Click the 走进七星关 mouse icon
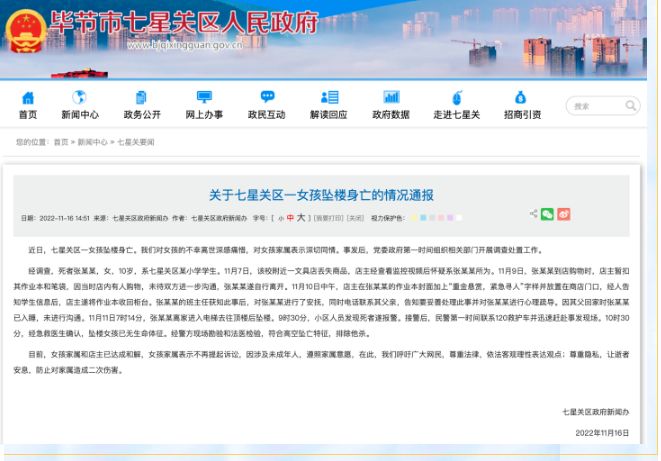Image resolution: width=661 pixels, height=461 pixels. (457, 97)
